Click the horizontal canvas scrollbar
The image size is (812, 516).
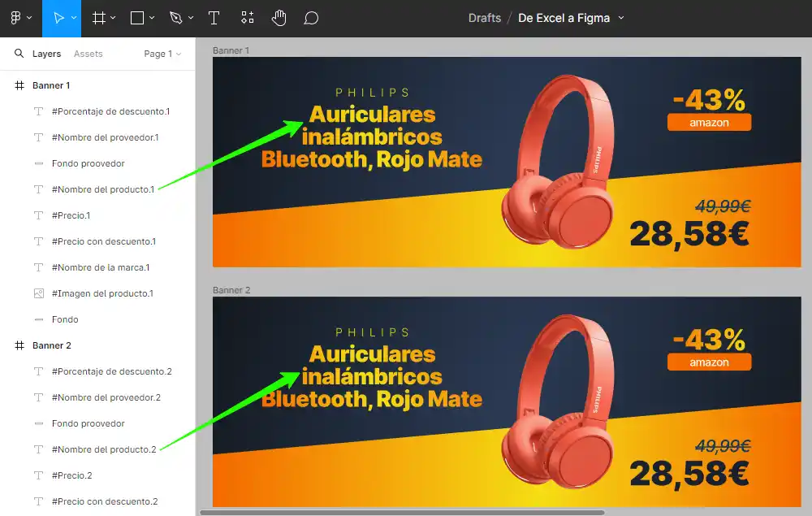[402, 512]
